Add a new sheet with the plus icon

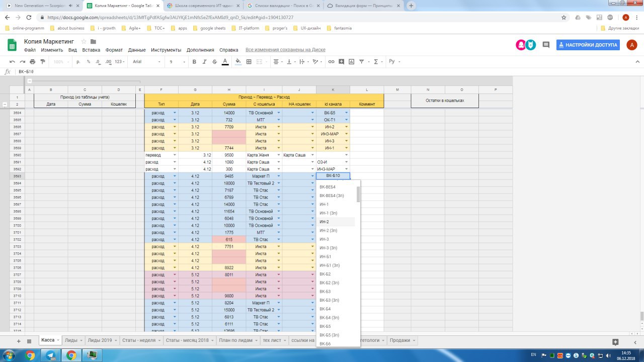(x=19, y=341)
